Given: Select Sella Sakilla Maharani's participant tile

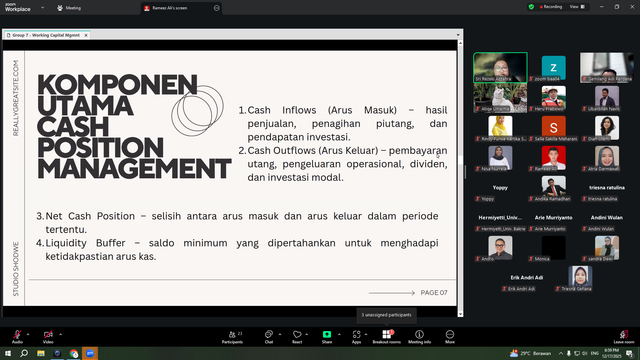Looking at the screenshot, I should [553, 128].
